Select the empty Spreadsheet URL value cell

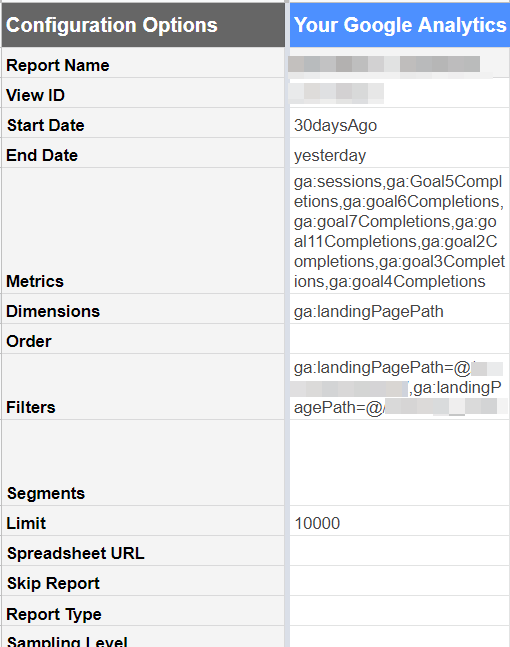[x=400, y=551]
